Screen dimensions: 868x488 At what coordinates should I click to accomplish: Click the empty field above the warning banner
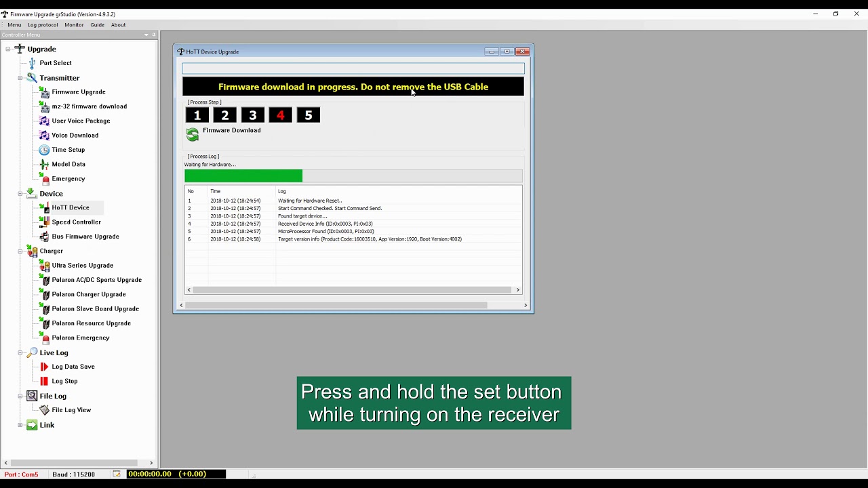coord(353,68)
